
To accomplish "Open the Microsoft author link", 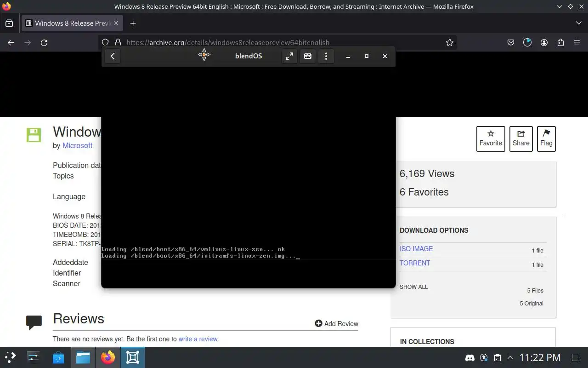I will click(77, 145).
